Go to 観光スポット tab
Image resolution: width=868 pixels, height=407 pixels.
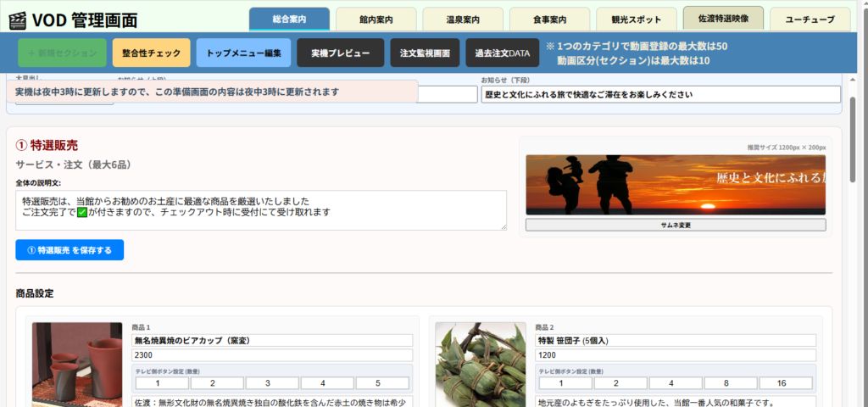click(637, 19)
